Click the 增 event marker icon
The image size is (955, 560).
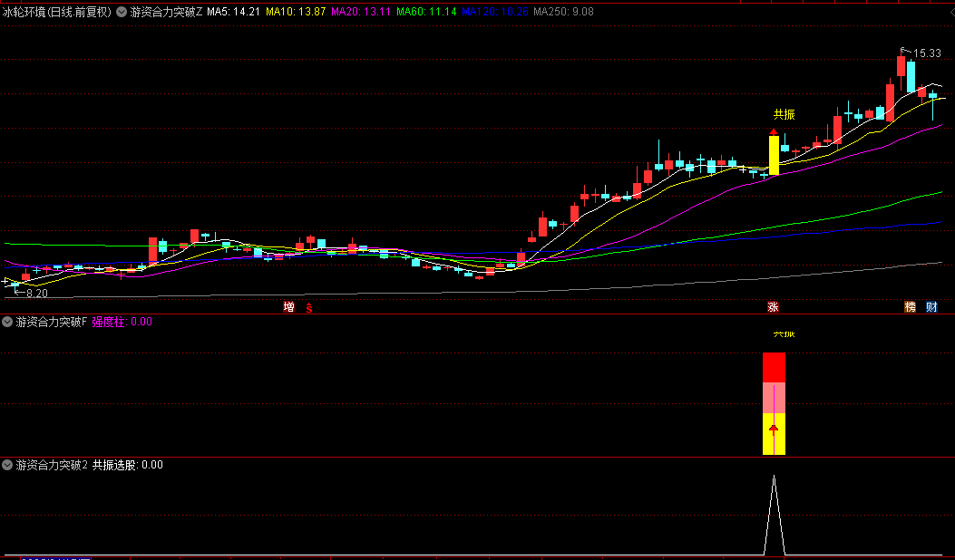pyautogui.click(x=288, y=307)
